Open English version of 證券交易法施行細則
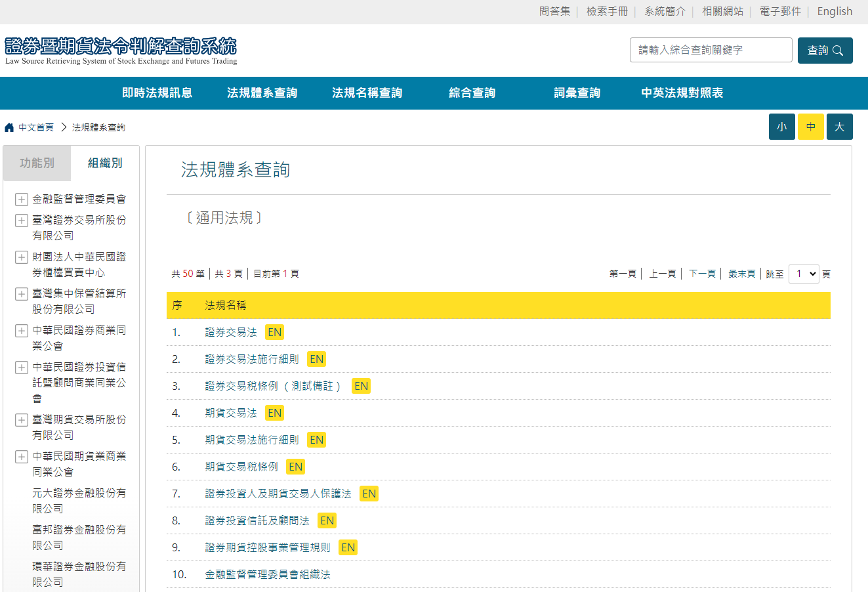868x592 pixels. point(317,359)
